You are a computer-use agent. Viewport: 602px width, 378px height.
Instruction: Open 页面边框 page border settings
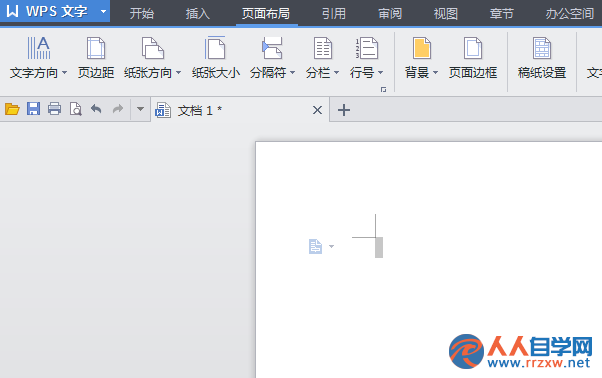point(473,58)
